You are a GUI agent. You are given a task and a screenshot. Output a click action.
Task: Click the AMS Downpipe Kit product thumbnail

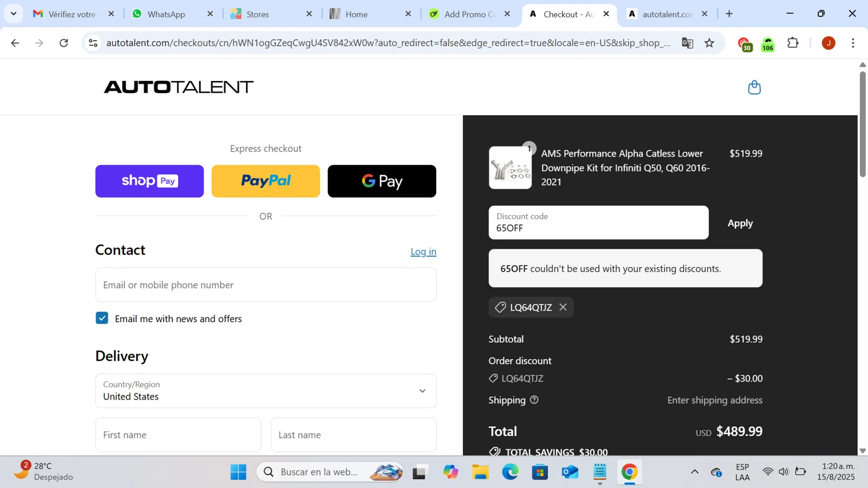(x=510, y=168)
